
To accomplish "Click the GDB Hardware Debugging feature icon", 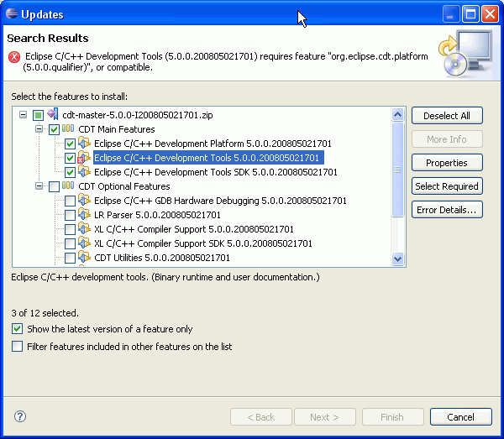I will click(x=84, y=200).
